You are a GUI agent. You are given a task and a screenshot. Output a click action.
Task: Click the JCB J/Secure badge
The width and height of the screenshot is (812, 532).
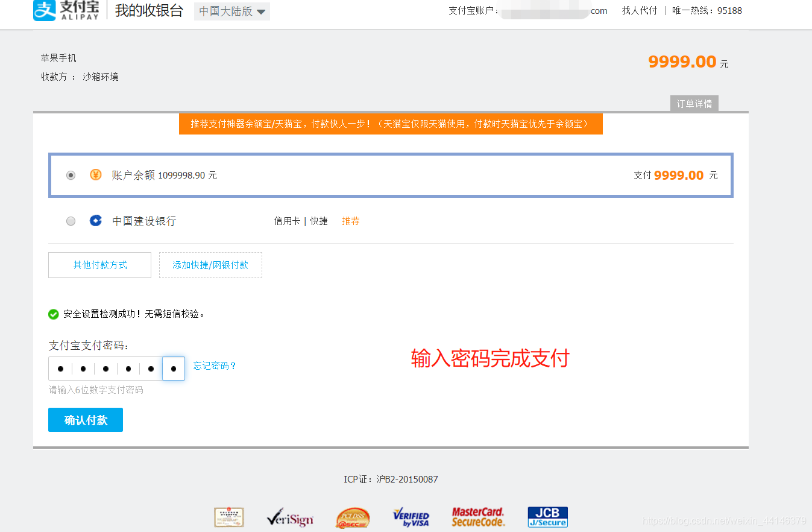point(547,518)
